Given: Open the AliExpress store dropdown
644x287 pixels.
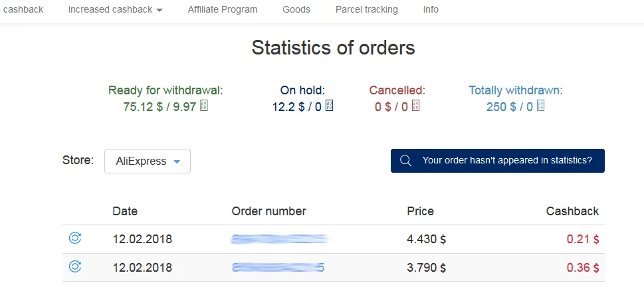Looking at the screenshot, I should [x=148, y=161].
